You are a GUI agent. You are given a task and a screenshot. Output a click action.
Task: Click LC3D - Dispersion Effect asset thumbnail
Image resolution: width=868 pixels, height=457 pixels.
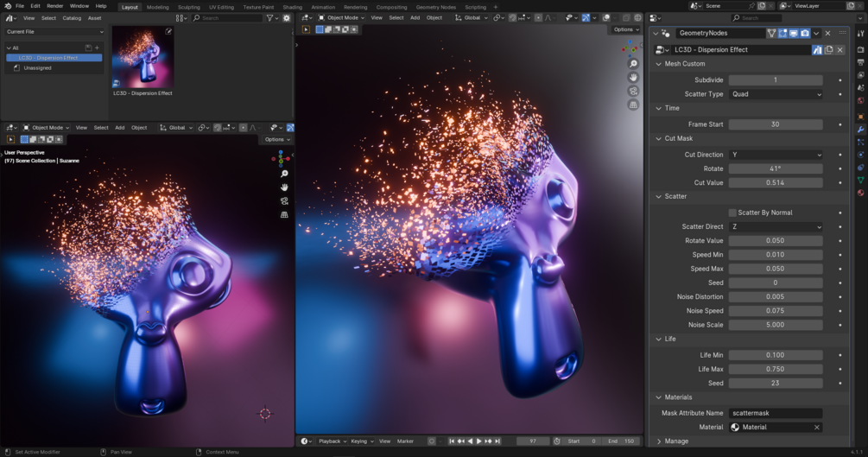[143, 57]
